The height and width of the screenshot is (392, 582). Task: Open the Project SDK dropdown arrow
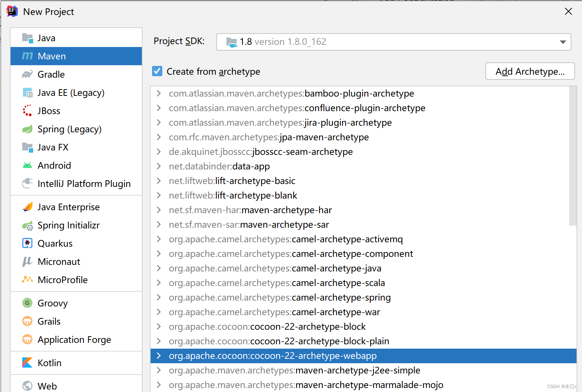coord(563,42)
